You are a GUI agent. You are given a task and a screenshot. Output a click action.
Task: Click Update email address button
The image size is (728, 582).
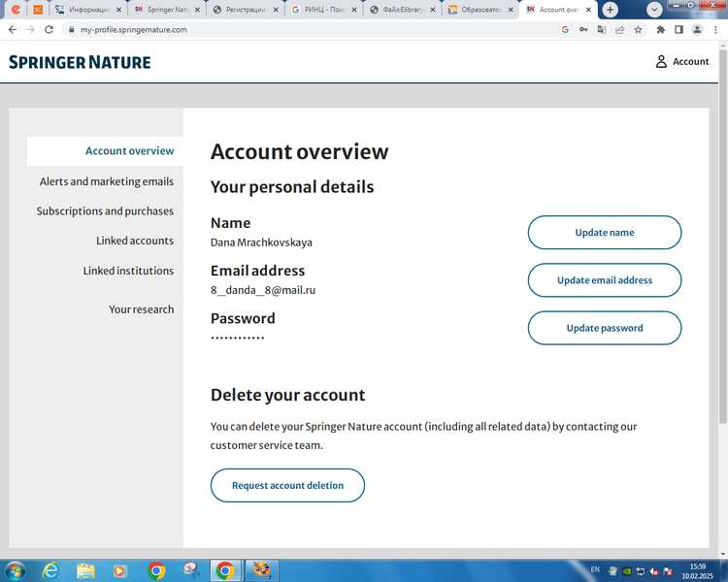[x=604, y=280]
